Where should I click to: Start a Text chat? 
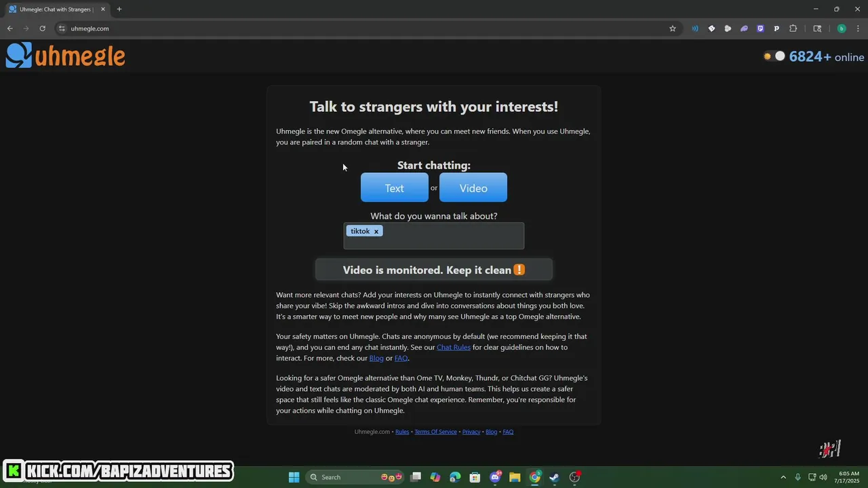click(x=394, y=188)
